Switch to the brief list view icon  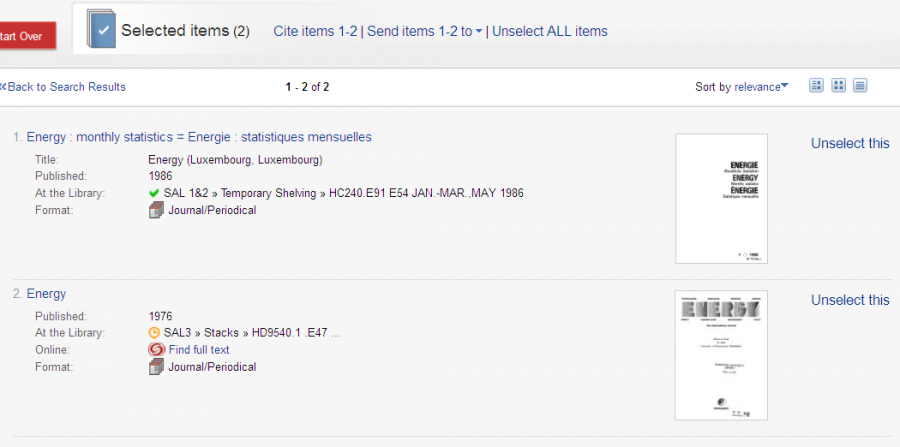point(816,86)
